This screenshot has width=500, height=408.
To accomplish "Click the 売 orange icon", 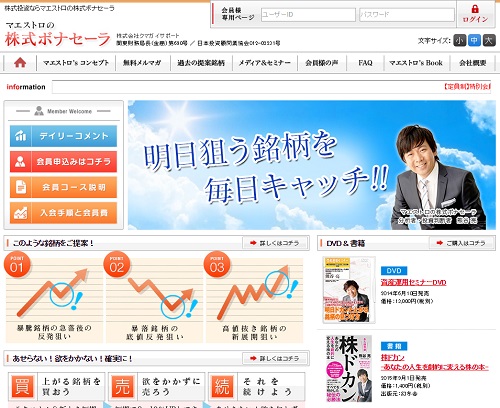I will (122, 386).
